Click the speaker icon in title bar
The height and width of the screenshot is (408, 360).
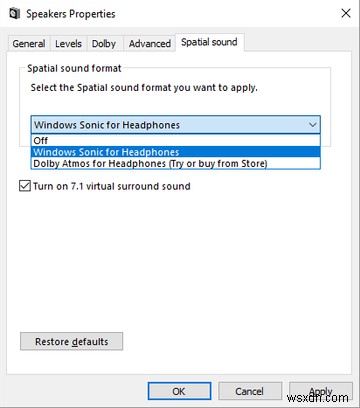pyautogui.click(x=15, y=14)
